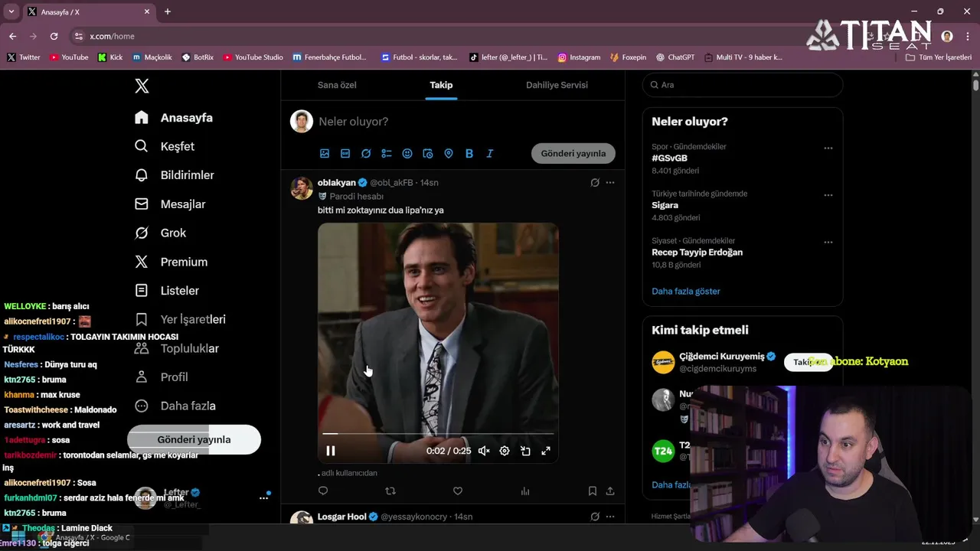Open Keşfet explore page
The height and width of the screenshot is (551, 980).
(165, 146)
